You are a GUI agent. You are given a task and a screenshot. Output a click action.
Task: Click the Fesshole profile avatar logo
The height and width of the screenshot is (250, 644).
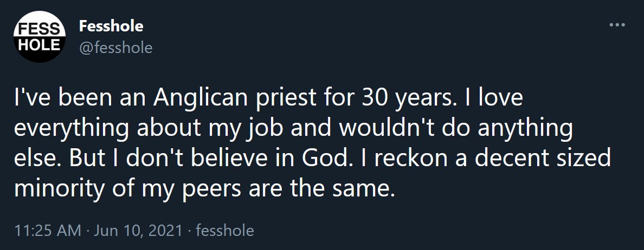[x=36, y=38]
